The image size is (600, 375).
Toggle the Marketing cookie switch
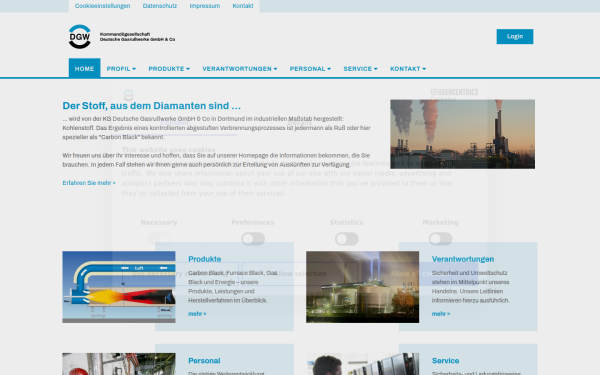440,239
